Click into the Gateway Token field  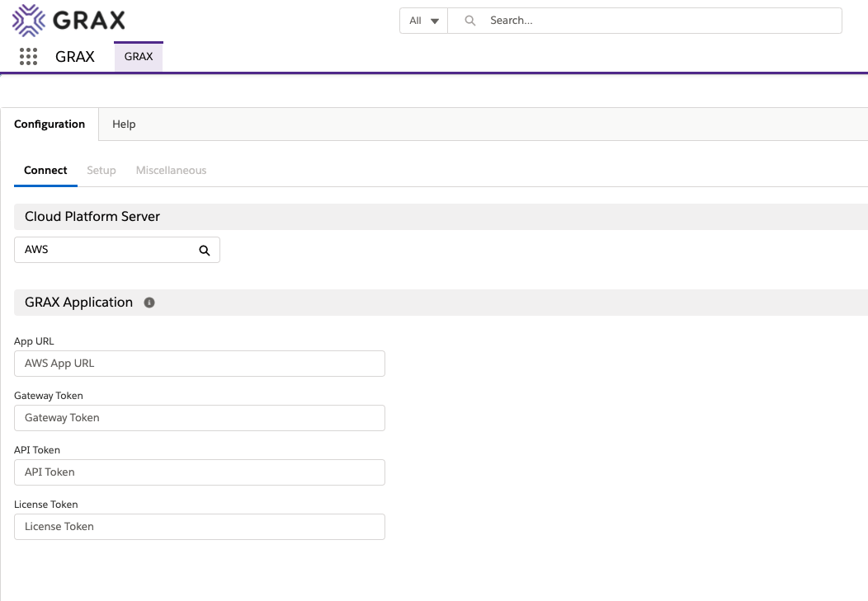200,418
